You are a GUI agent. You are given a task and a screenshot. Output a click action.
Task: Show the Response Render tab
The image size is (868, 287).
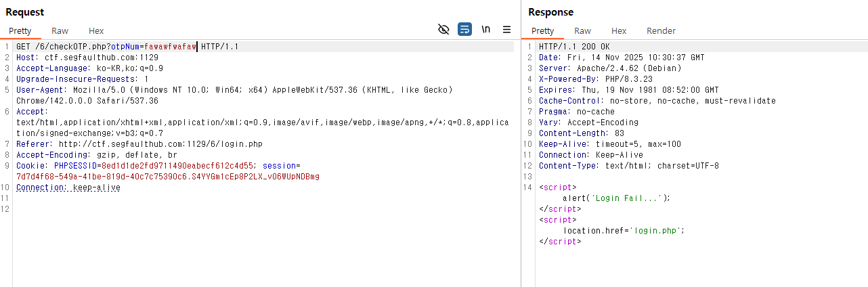pos(661,30)
